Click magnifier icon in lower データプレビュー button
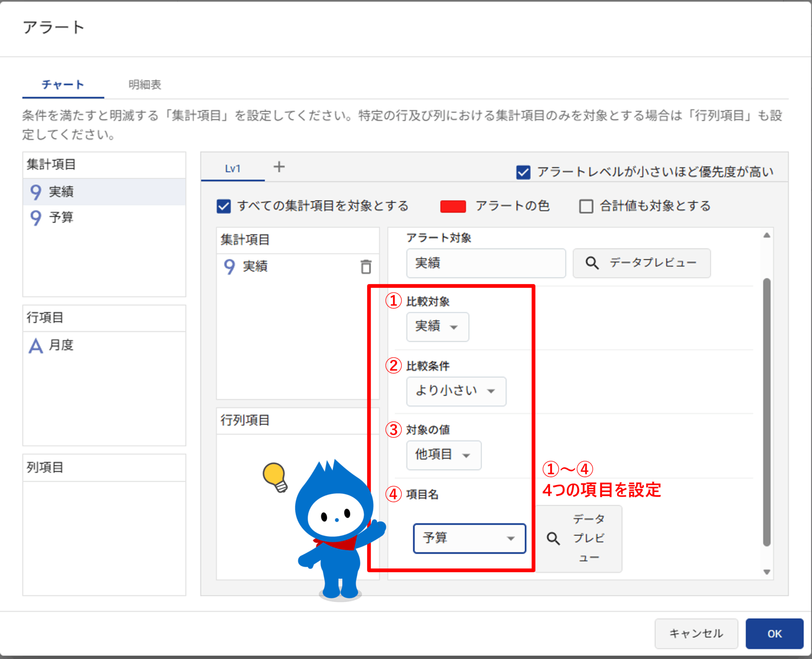This screenshot has height=659, width=812. [553, 538]
